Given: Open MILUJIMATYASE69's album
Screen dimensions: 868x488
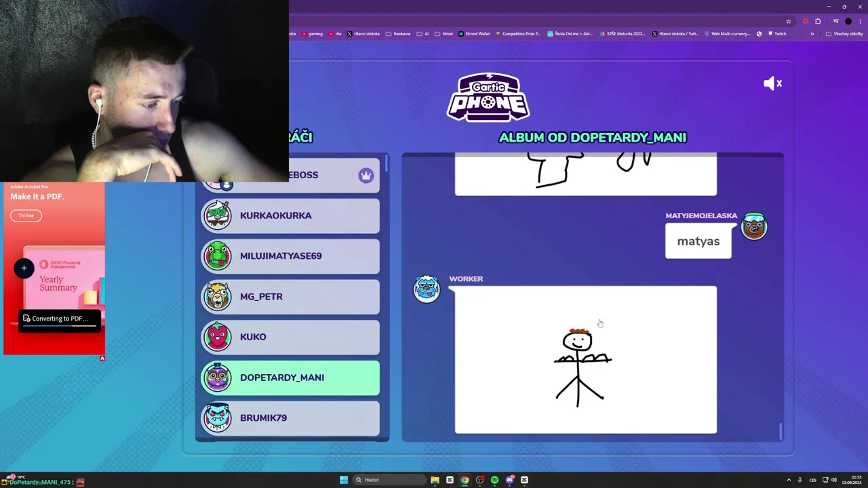Looking at the screenshot, I should (x=290, y=256).
